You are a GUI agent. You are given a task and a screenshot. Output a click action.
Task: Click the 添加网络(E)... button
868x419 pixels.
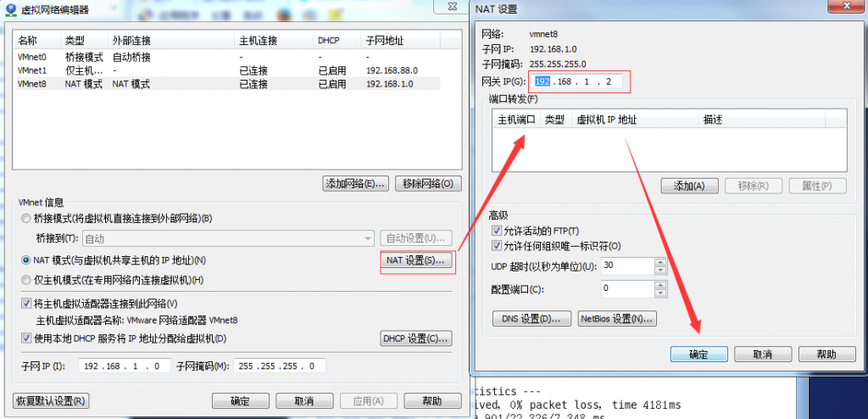355,184
